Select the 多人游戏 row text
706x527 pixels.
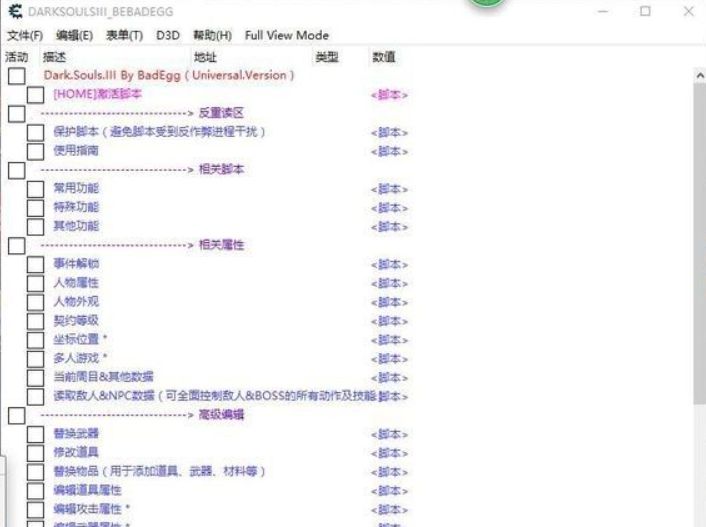80,358
